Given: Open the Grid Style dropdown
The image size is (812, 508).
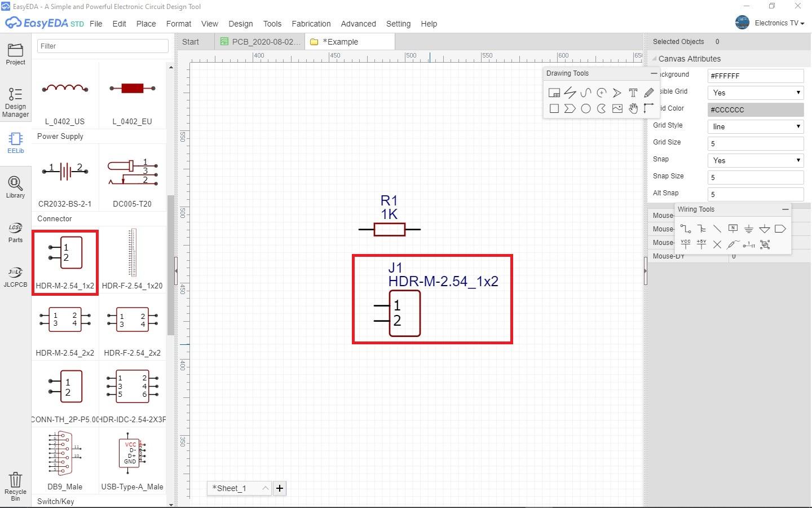Looking at the screenshot, I should click(756, 126).
